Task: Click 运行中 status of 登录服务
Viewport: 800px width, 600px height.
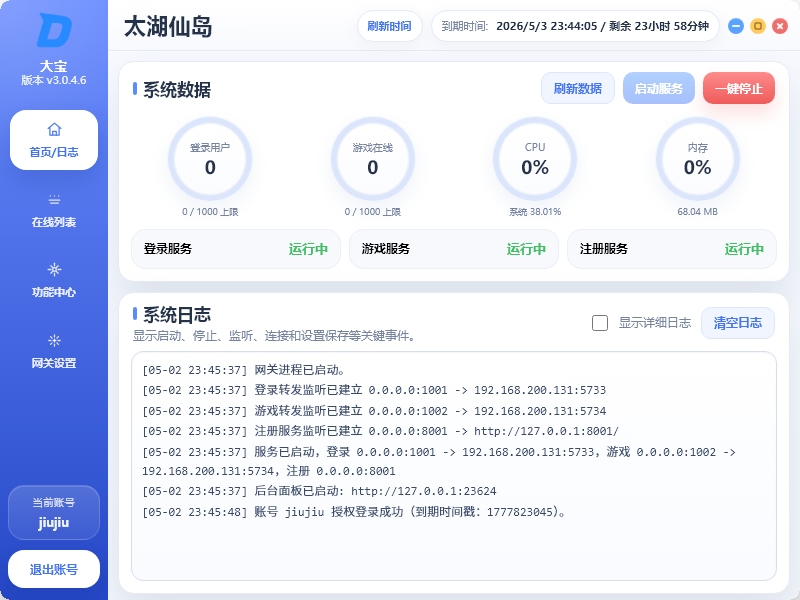Action: click(308, 249)
